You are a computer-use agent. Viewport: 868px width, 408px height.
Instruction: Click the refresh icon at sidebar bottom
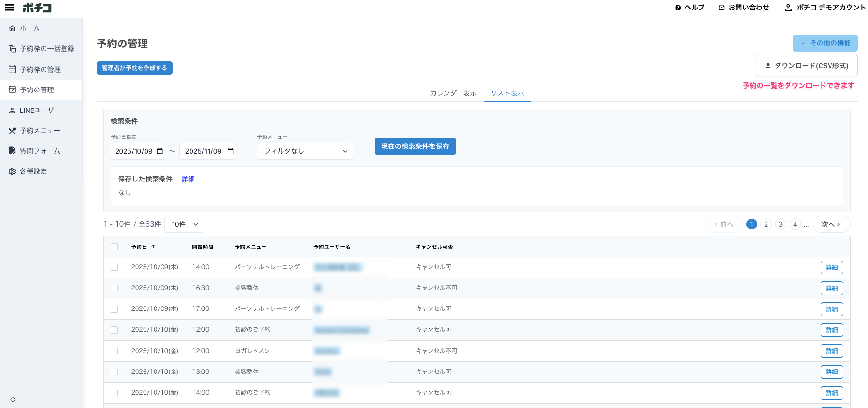[13, 399]
